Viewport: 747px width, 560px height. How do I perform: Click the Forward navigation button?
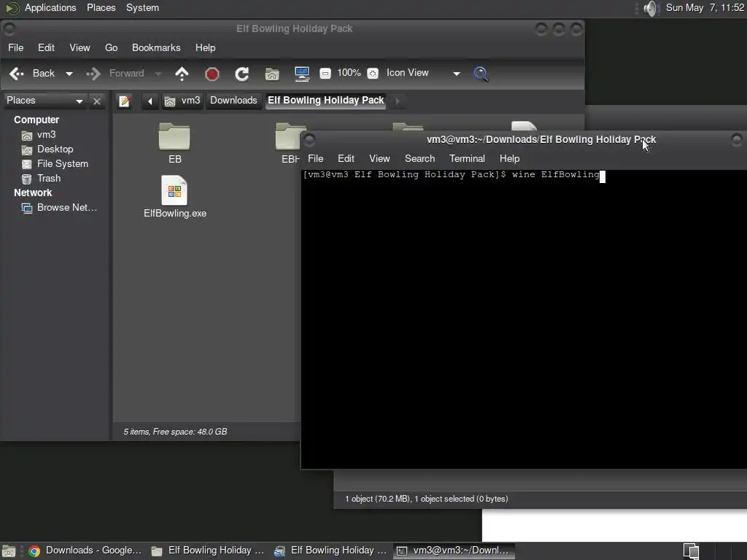click(115, 74)
